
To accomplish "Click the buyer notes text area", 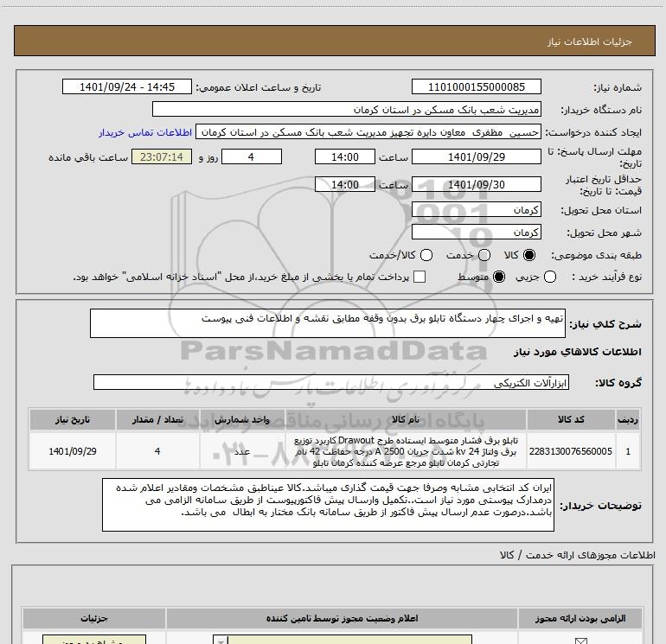I will point(328,504).
